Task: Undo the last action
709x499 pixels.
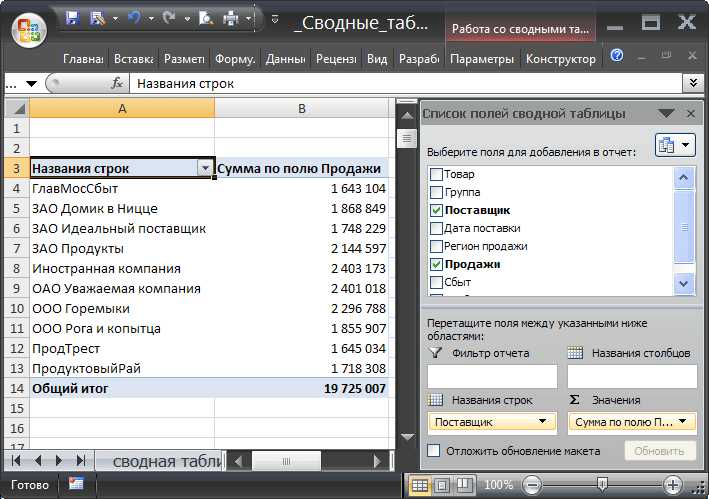Action: coord(134,18)
